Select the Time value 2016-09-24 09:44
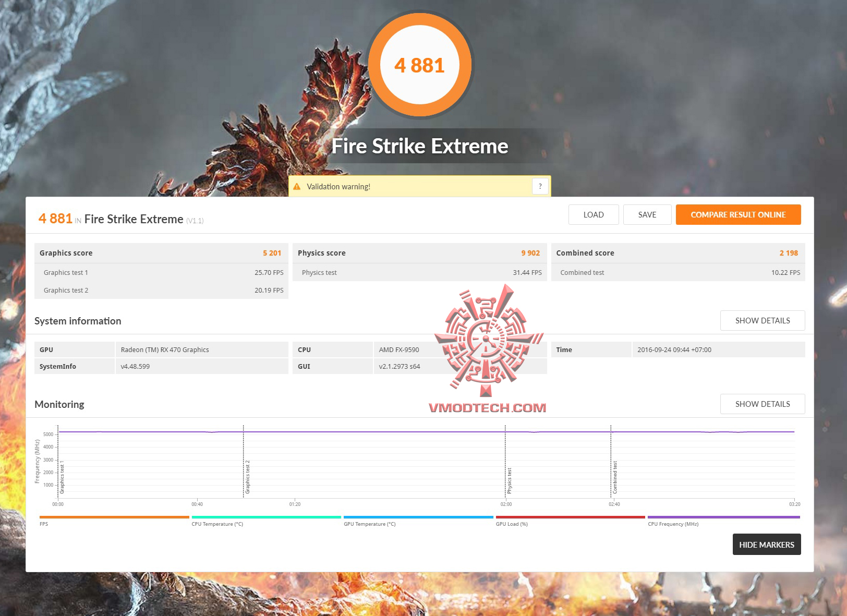 [674, 350]
